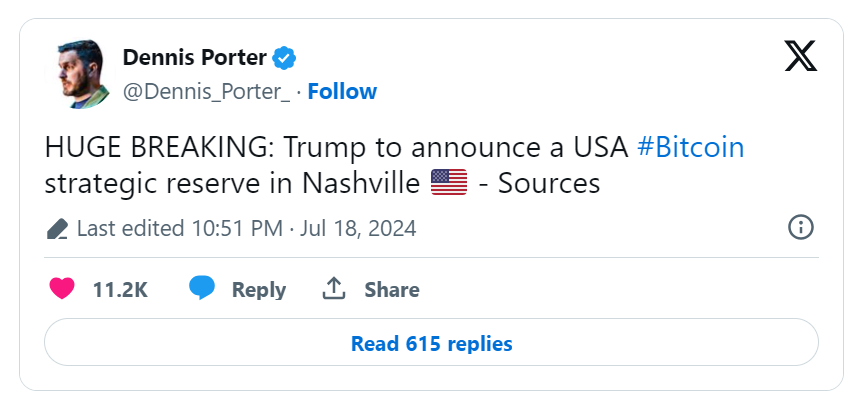Screen dimensions: 862x399
Task: Click the pencil edit history icon
Action: point(57,228)
